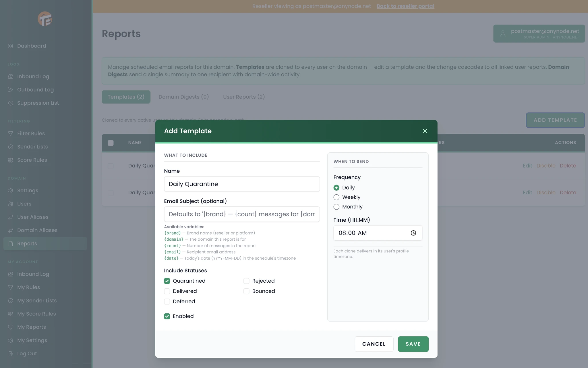This screenshot has width=588, height=368.
Task: Select Daily frequency radio button
Action: coord(336,188)
